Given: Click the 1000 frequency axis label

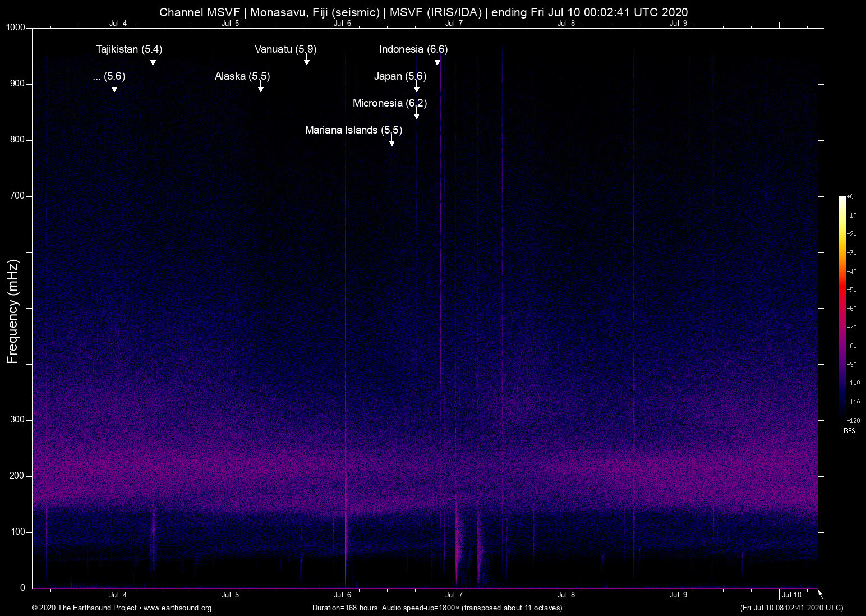Looking at the screenshot, I should (x=15, y=27).
